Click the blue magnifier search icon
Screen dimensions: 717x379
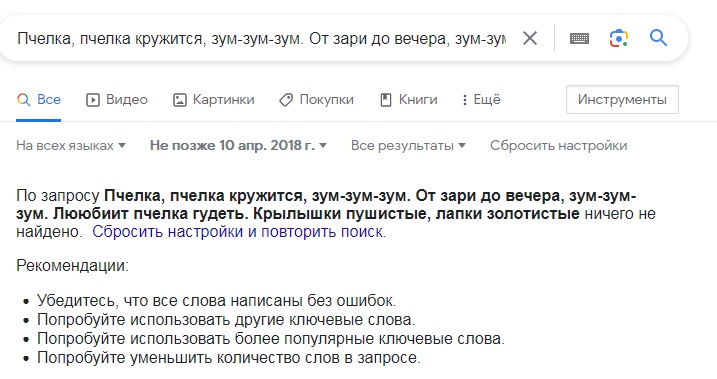[x=658, y=37]
